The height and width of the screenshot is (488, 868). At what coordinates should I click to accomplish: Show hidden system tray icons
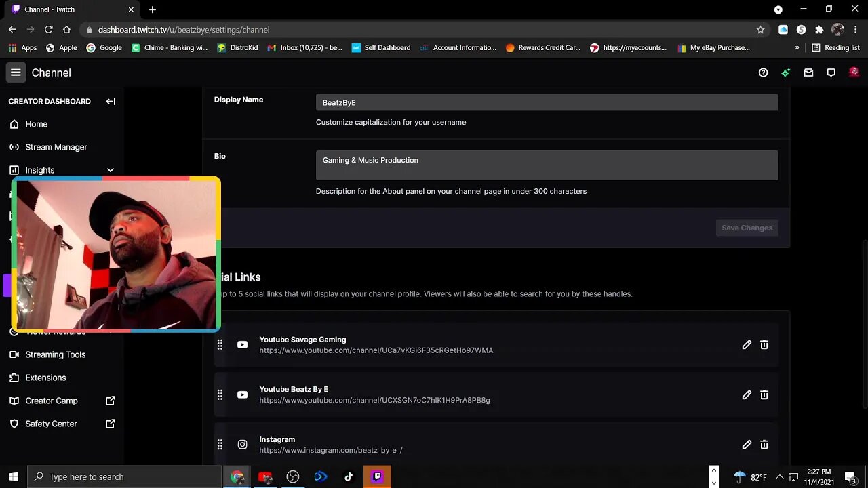780,476
